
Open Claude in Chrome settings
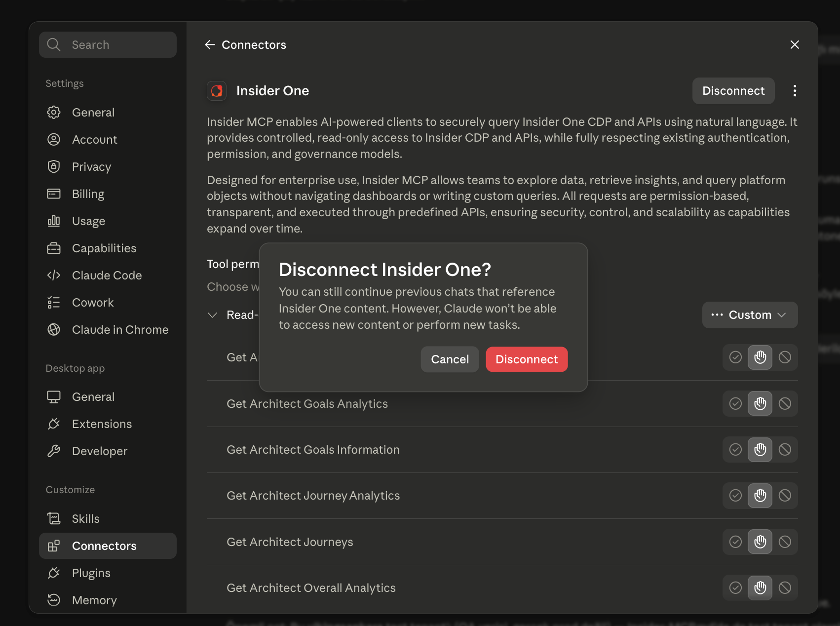coord(108,330)
